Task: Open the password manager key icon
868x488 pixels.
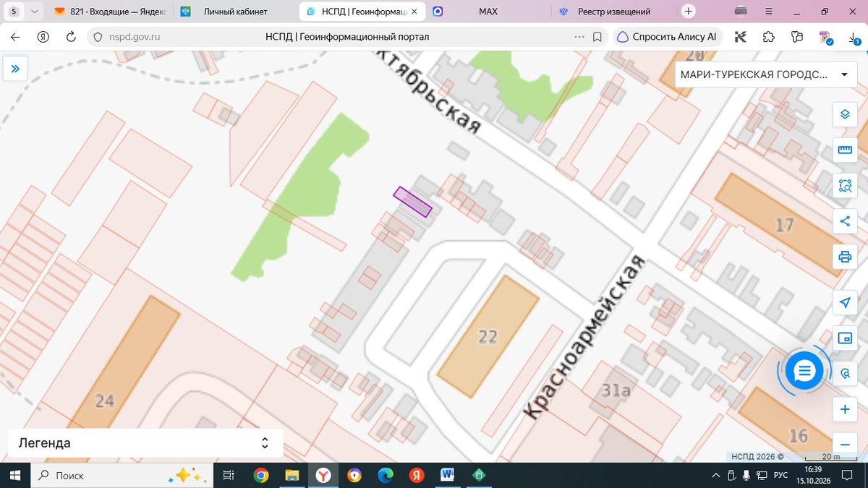Action: tap(797, 37)
